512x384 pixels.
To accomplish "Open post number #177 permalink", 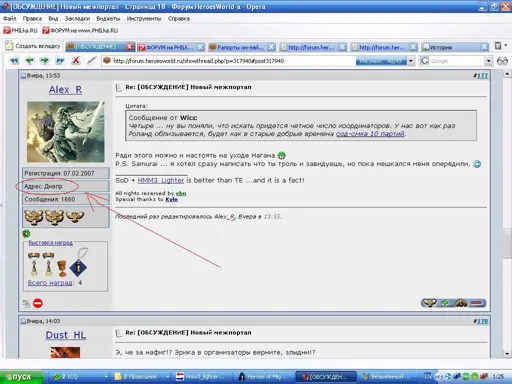I will [482, 76].
